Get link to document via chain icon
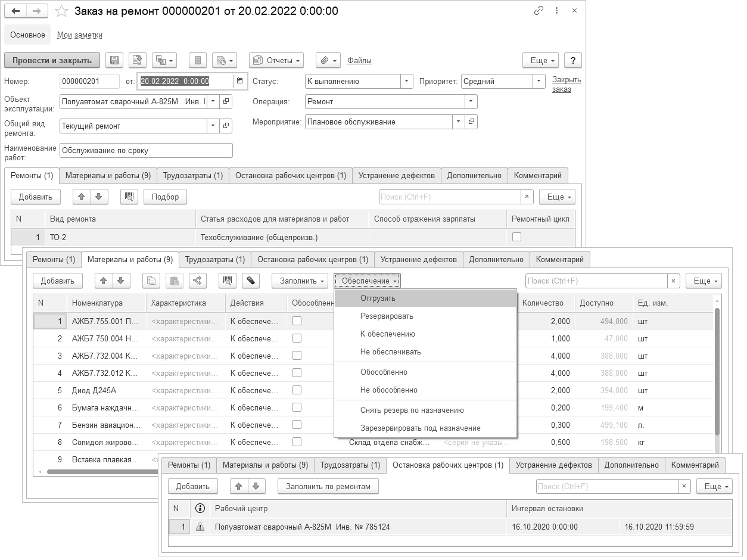 click(x=539, y=11)
